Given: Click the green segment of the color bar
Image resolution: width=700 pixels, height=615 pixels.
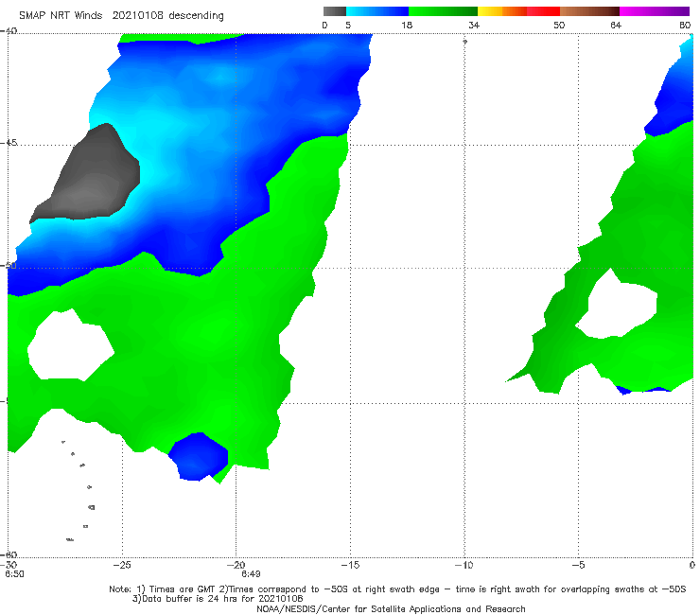Looking at the screenshot, I should 443,11.
